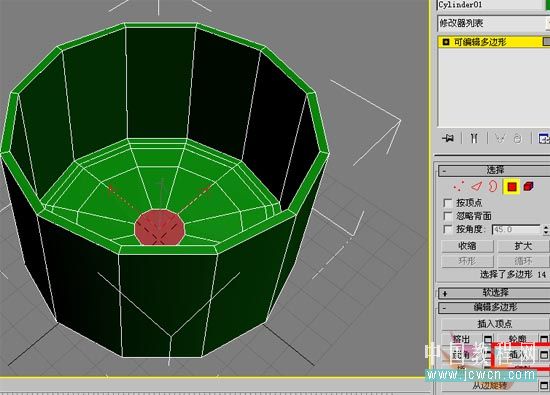Select Polygon sub-object level icon
The width and height of the screenshot is (550, 395).
click(512, 186)
